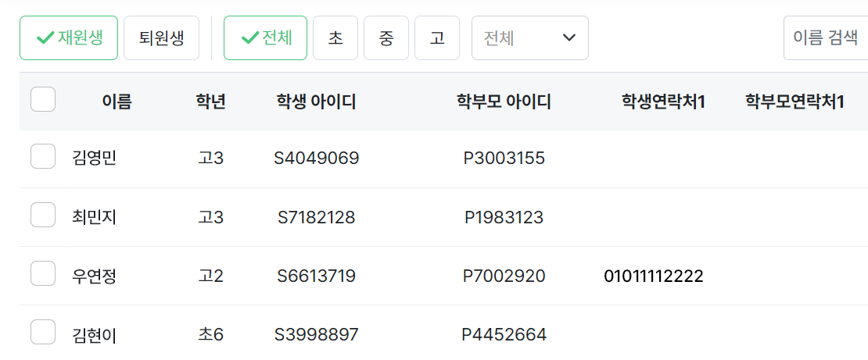Click the 학부모 아이디 column header
This screenshot has width=868, height=360.
click(504, 102)
